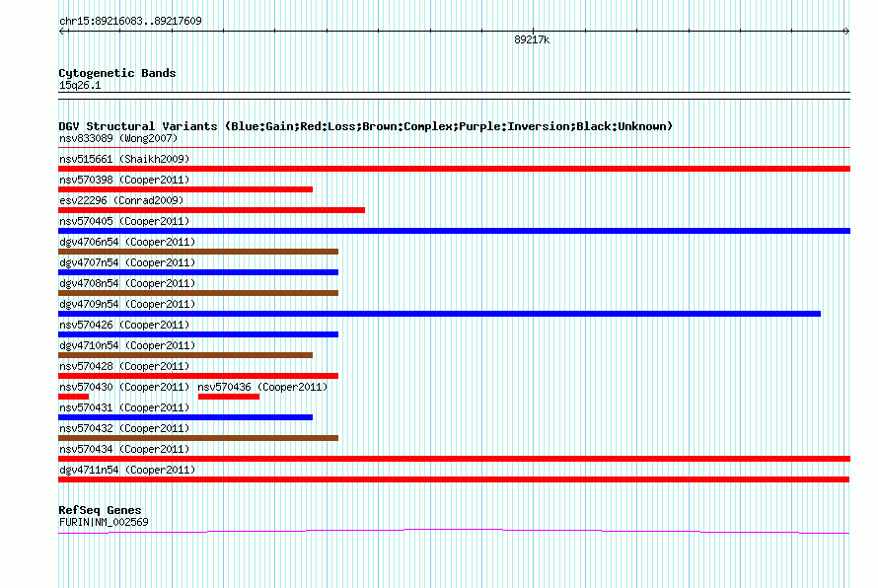Screen dimensions: 878x588
Task: Select the dgv4711n54 red loss bar
Action: point(454,479)
